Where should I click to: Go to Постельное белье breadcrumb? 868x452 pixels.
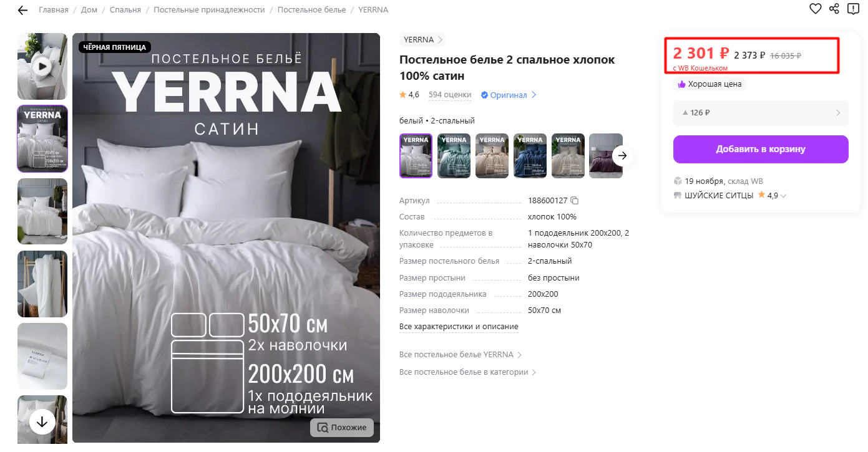coord(311,10)
